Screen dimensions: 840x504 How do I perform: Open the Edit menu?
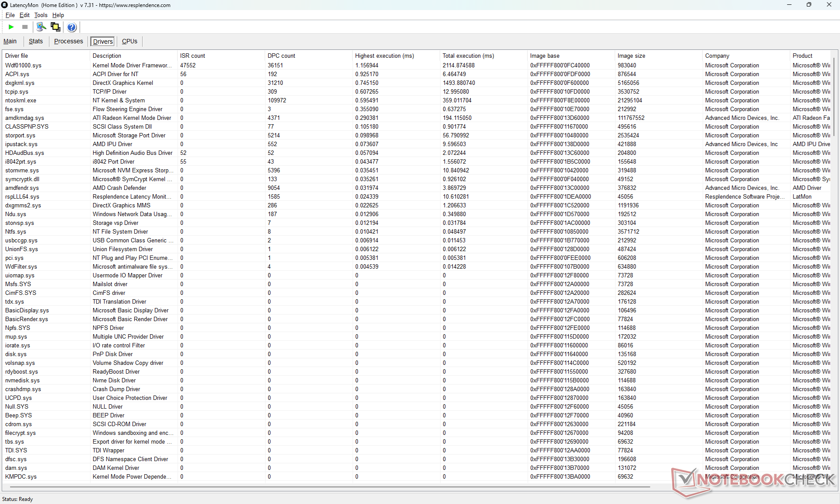24,15
